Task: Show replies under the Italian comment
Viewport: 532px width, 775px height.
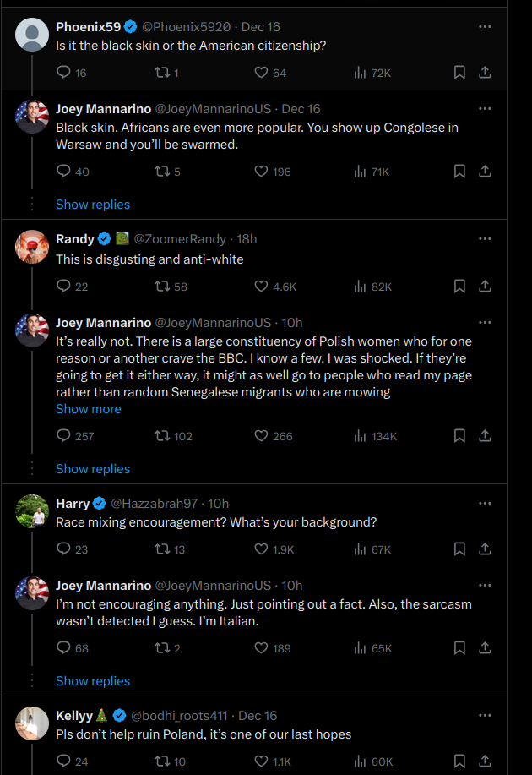Action: 93,681
